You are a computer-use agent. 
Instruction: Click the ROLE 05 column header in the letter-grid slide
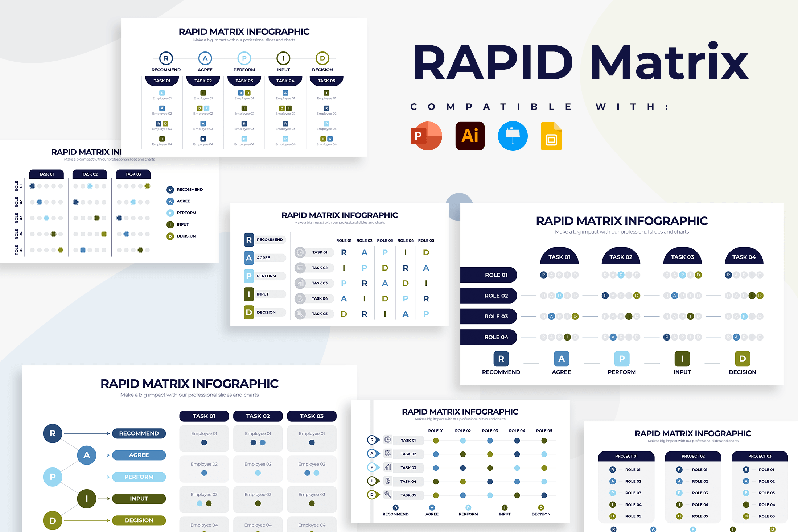(426, 240)
